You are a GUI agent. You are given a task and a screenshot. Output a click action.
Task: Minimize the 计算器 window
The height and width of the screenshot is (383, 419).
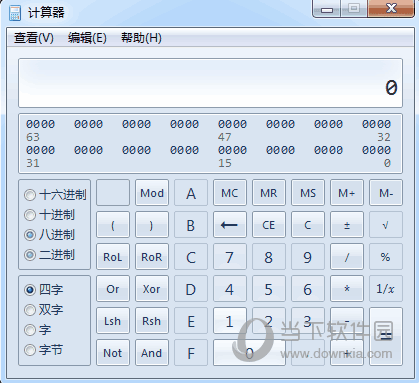[327, 9]
